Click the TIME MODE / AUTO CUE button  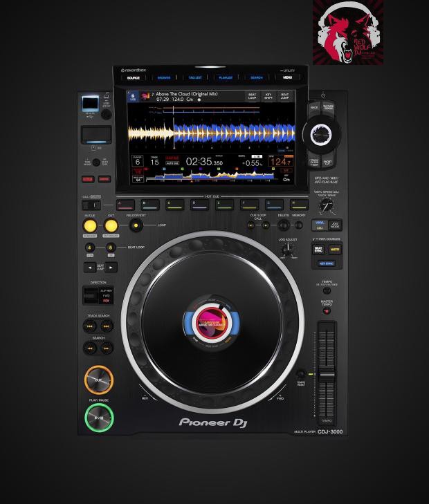pyautogui.click(x=96, y=162)
